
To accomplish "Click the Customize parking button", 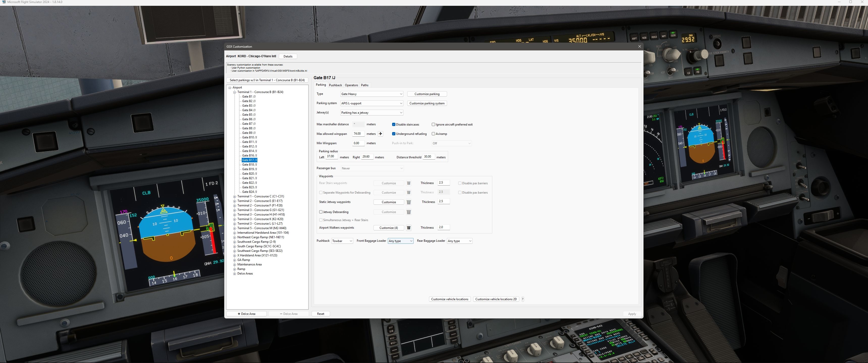I will click(427, 94).
